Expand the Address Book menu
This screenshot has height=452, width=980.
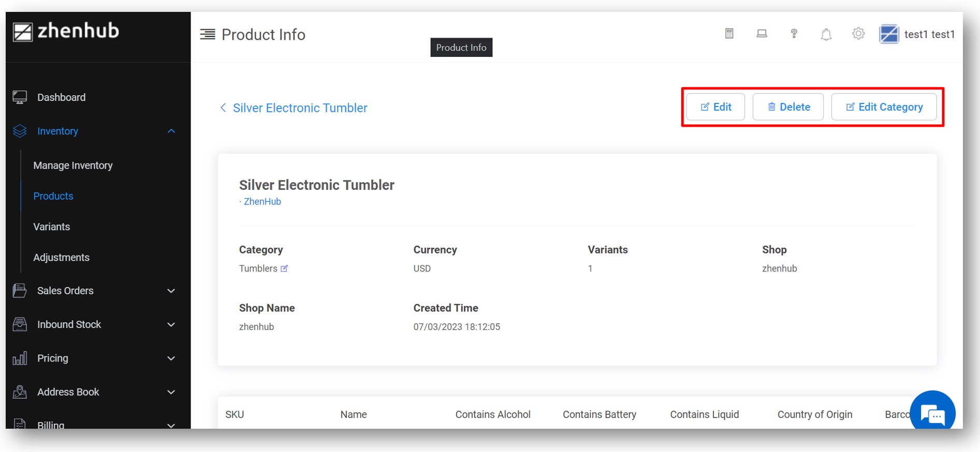coord(171,392)
